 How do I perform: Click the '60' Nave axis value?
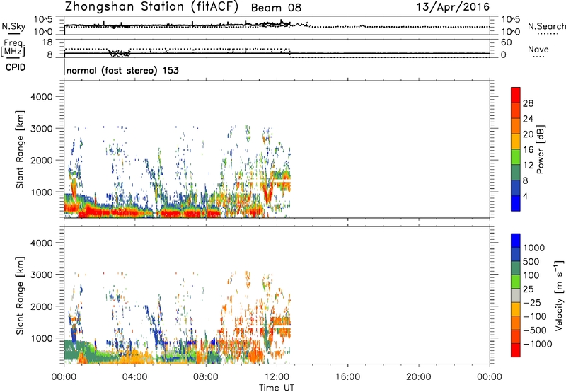click(507, 42)
